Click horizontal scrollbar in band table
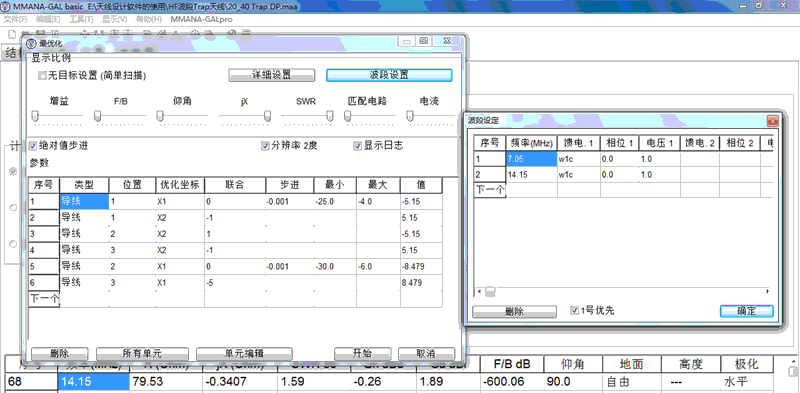This screenshot has width=800, height=393. tap(623, 291)
